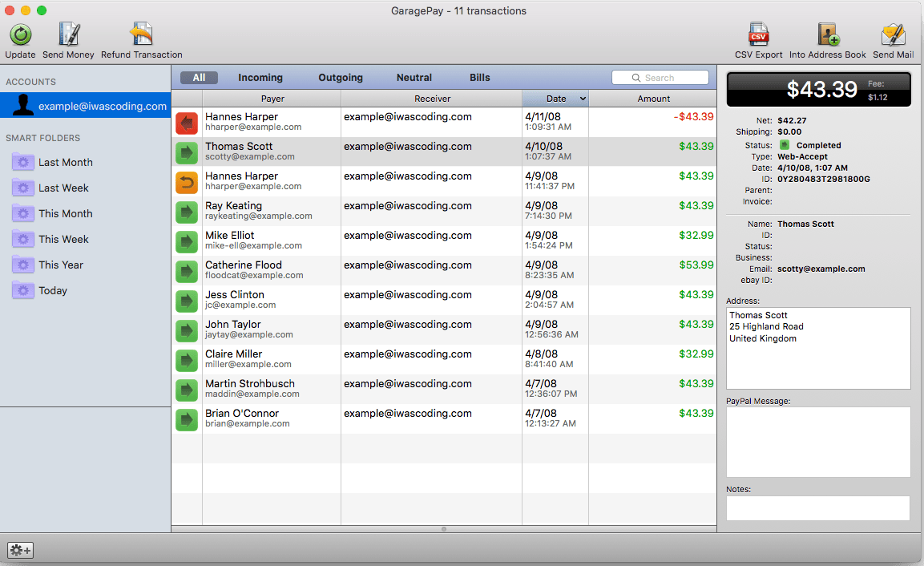The width and height of the screenshot is (924, 566).
Task: Select the All filter tab
Action: coord(200,77)
